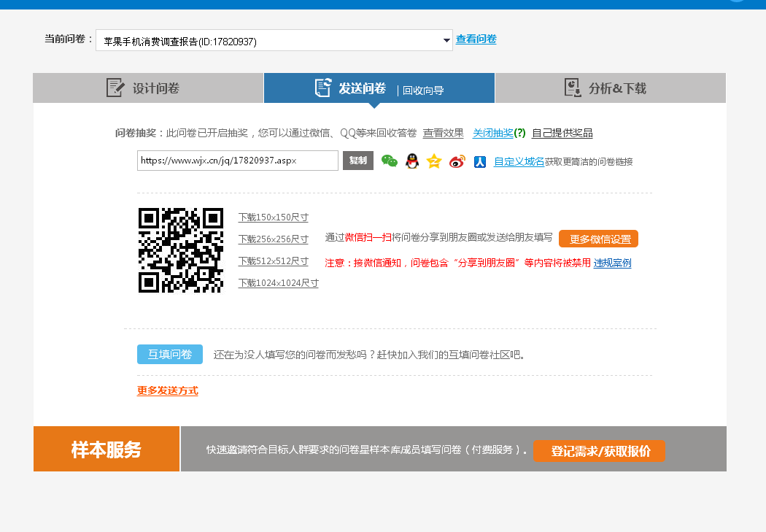Image resolution: width=766 pixels, height=532 pixels.
Task: Open the green (?) lottery help
Action: pyautogui.click(x=519, y=133)
